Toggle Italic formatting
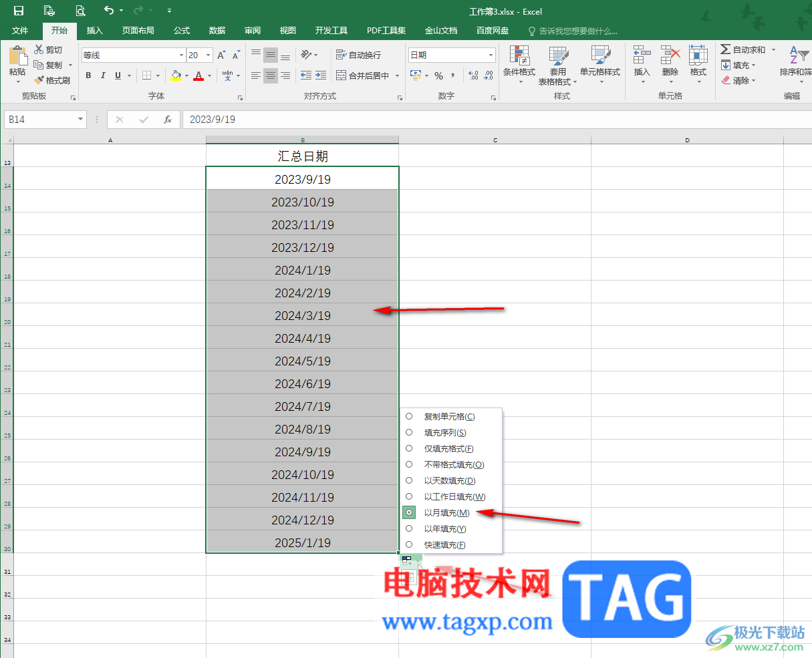 103,75
